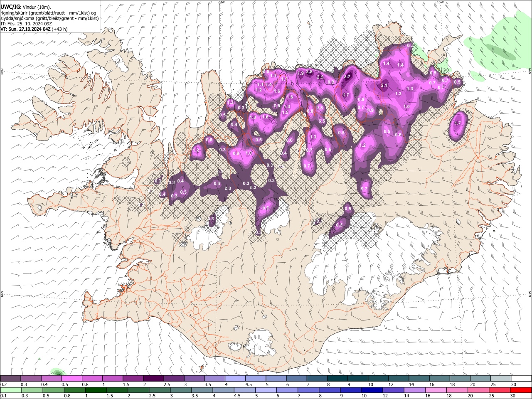Click the upper scale swatch between 0.2 and 0.3
Image resolution: width=532 pixels, height=399 pixels.
(x=10, y=378)
